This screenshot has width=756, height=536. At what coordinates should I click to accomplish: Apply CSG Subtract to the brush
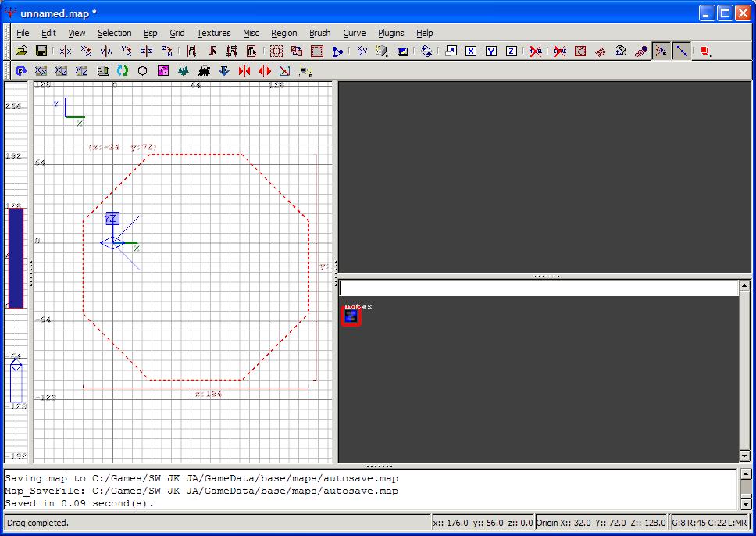[x=276, y=51]
